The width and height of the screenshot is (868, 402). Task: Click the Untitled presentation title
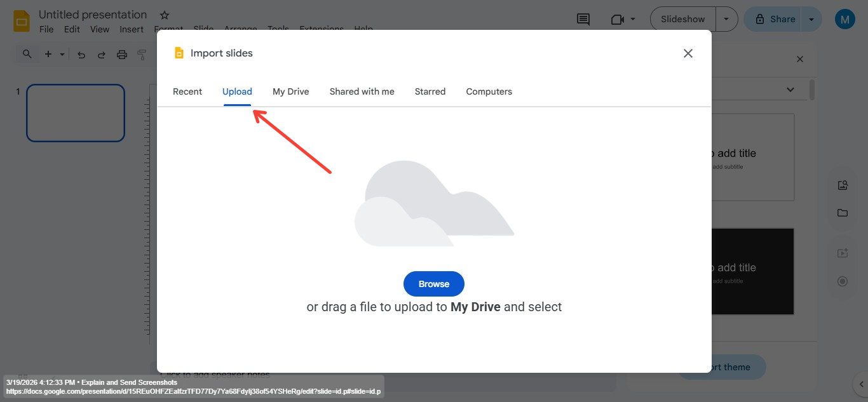(93, 15)
